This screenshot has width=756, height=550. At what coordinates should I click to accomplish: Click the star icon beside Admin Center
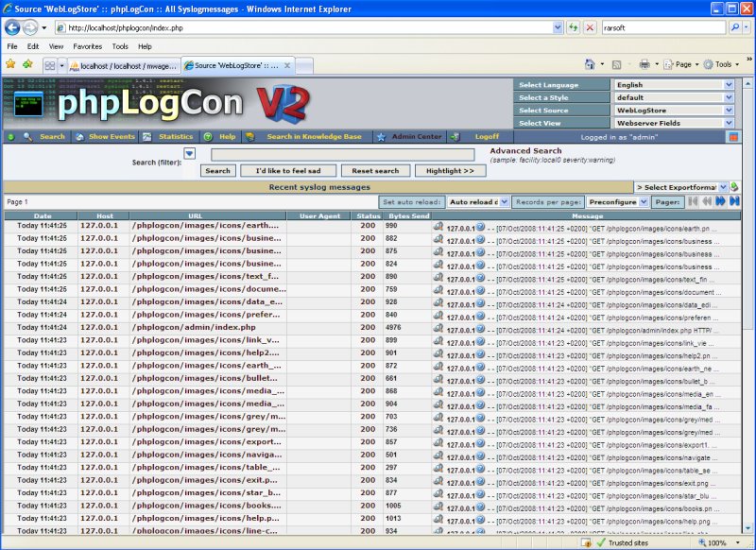381,137
